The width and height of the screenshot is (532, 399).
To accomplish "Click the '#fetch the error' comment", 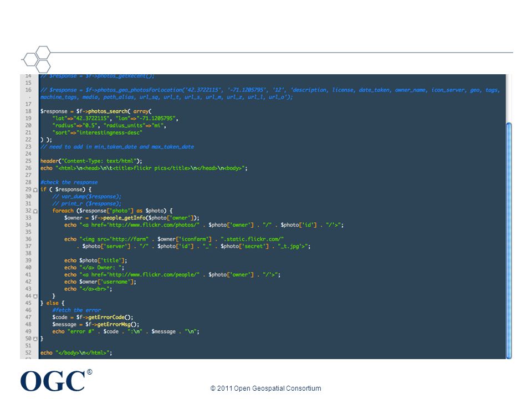I will point(76,310).
